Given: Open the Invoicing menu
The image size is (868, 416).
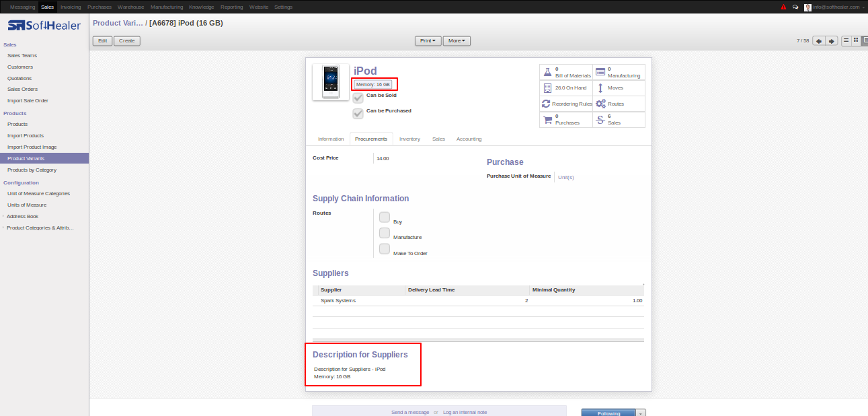Looking at the screenshot, I should pos(71,7).
